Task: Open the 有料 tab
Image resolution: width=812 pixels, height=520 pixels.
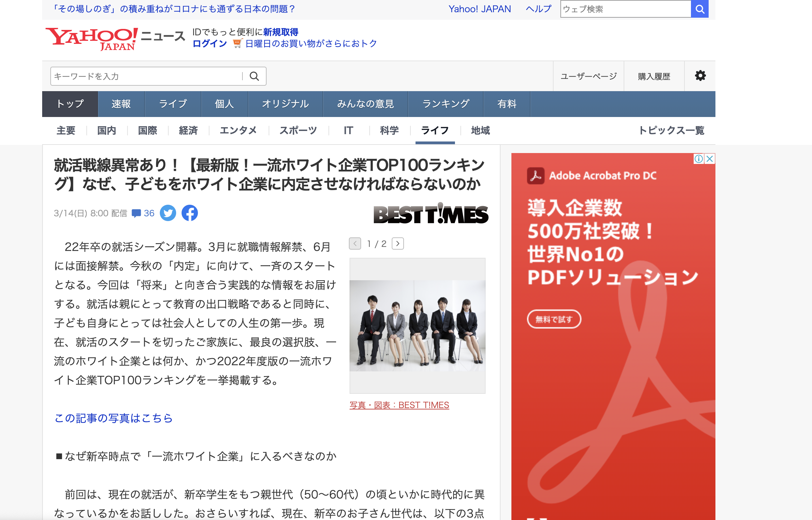Action: point(507,104)
